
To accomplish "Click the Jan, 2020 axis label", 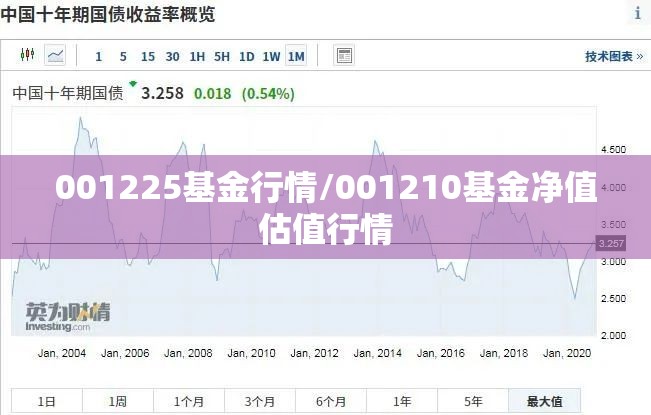I will tap(567, 353).
